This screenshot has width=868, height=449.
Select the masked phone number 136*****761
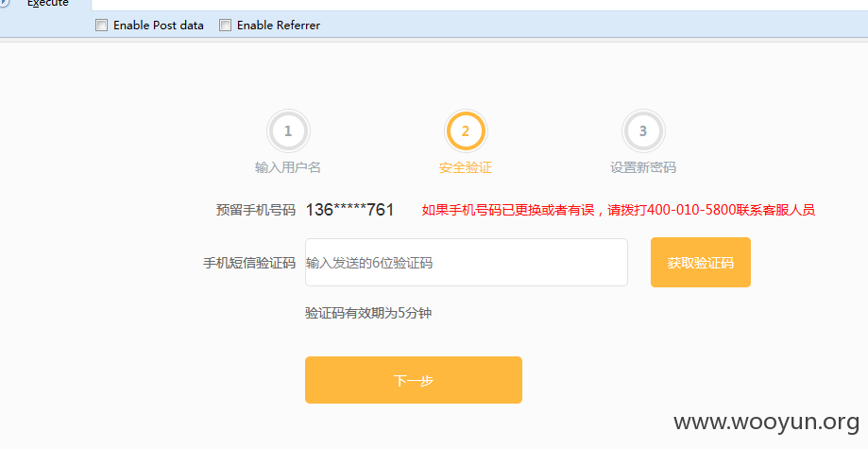coord(349,210)
